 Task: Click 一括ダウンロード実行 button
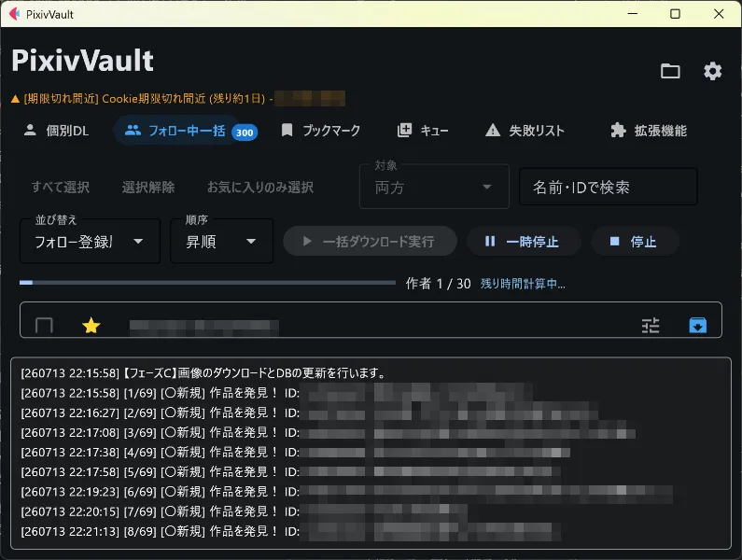[370, 242]
